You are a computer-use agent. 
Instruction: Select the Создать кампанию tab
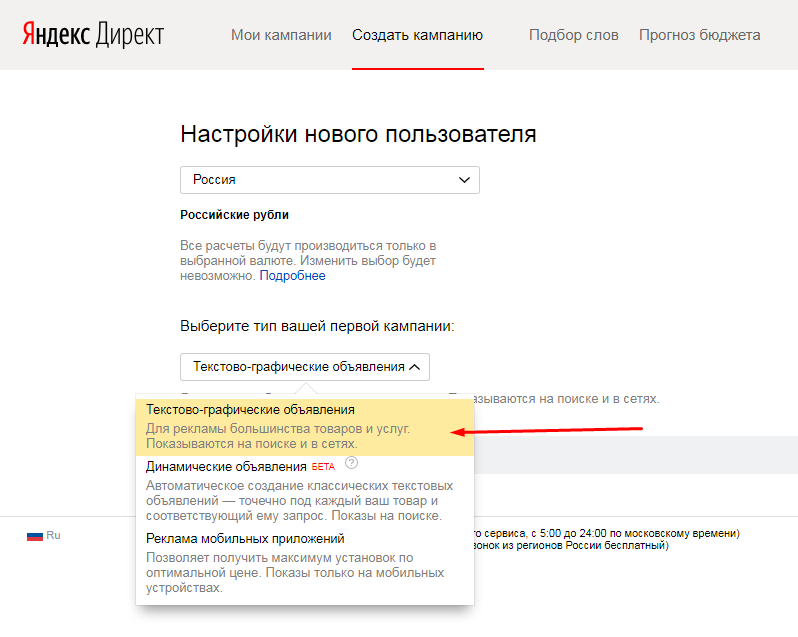click(417, 35)
